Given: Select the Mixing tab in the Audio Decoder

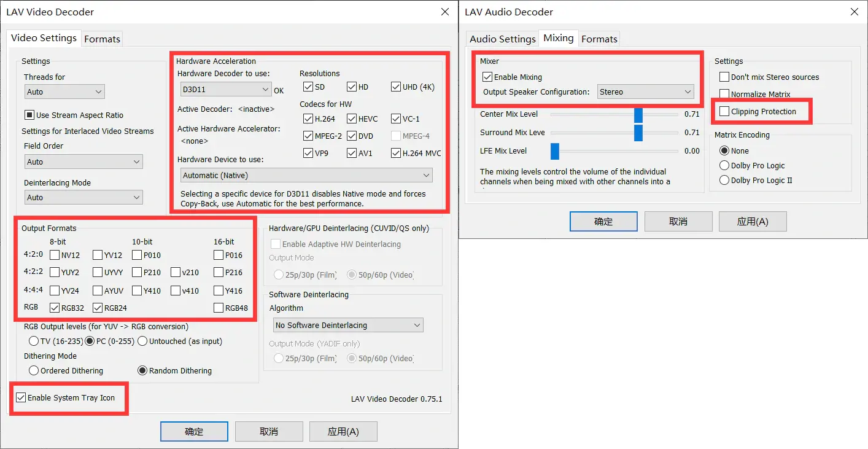Looking at the screenshot, I should pos(558,37).
